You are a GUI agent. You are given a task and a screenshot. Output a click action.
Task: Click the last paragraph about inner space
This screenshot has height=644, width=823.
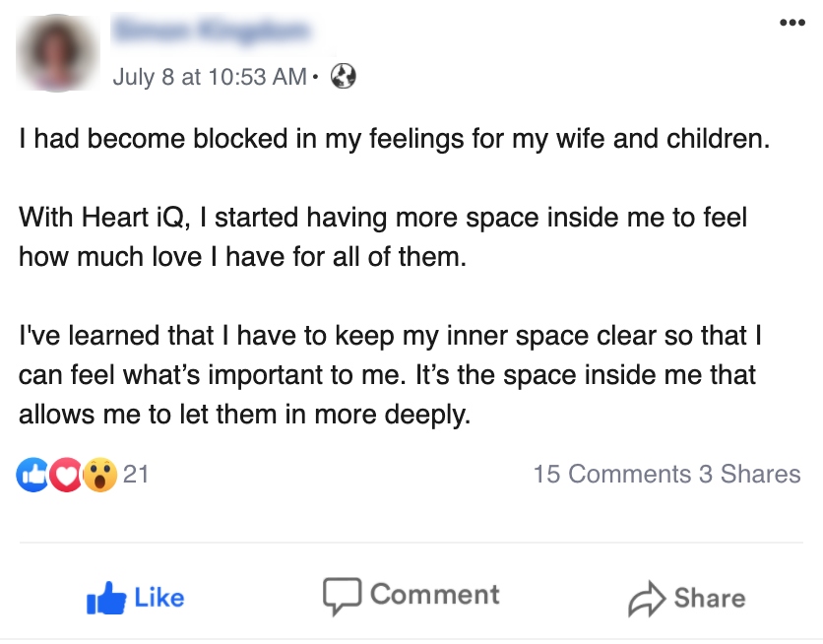pyautogui.click(x=388, y=375)
